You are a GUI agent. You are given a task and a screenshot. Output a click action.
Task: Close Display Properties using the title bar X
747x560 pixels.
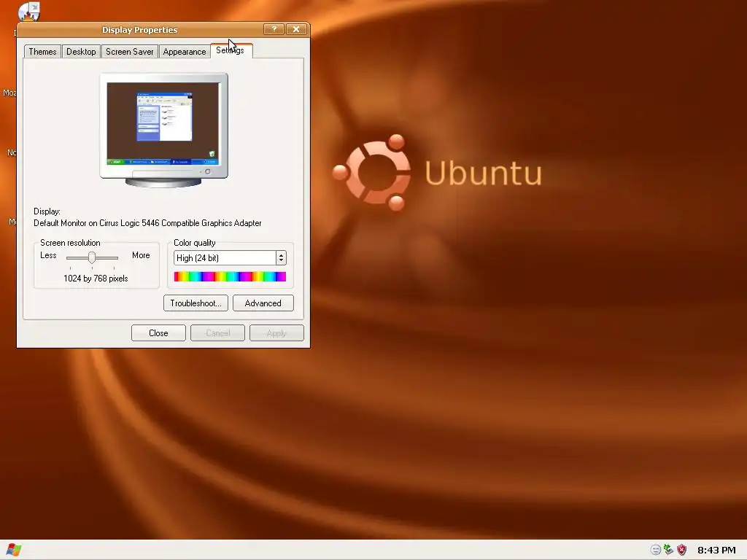(x=296, y=29)
